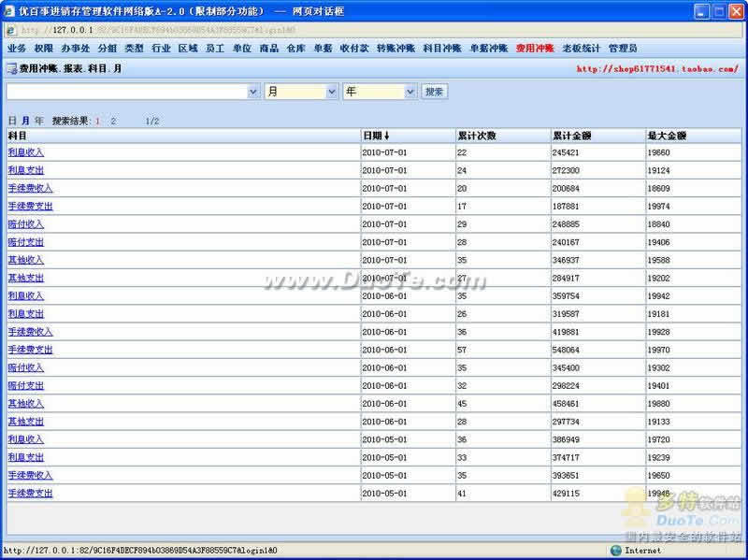Click the status bar URL text
The image size is (748, 560).
point(140,551)
